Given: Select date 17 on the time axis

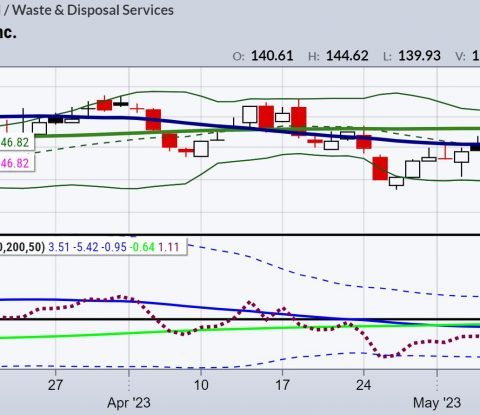Looking at the screenshot, I should (x=282, y=385).
